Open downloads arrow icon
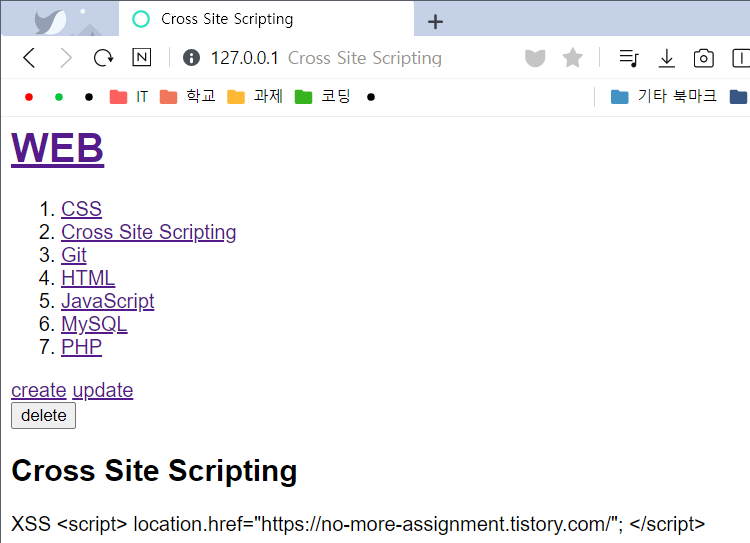 (x=667, y=58)
